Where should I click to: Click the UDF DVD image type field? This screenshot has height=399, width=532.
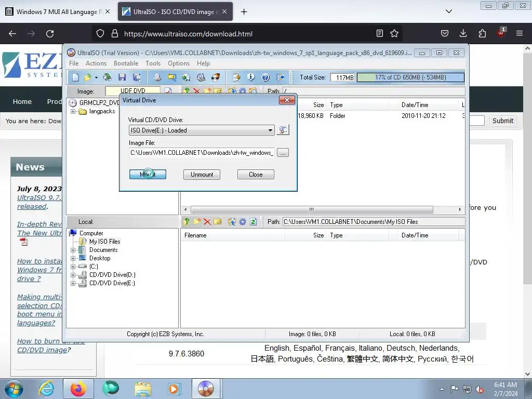pos(132,90)
